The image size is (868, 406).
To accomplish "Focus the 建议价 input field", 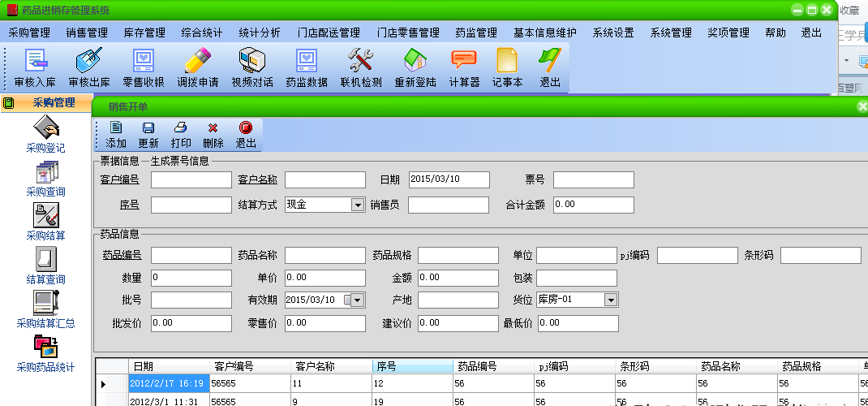I will click(x=458, y=323).
